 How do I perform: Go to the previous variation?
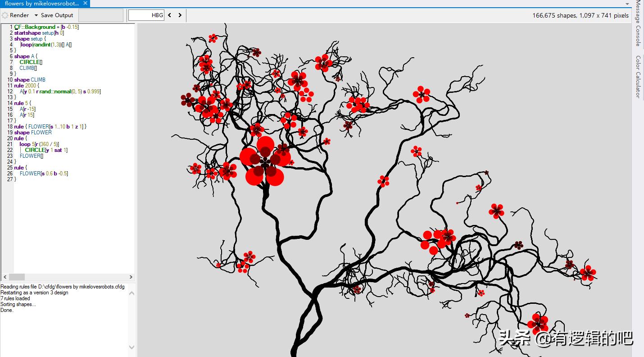click(170, 15)
